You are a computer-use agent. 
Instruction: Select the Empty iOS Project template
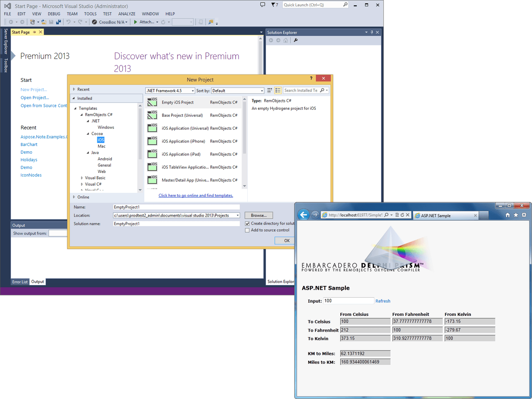click(x=193, y=102)
